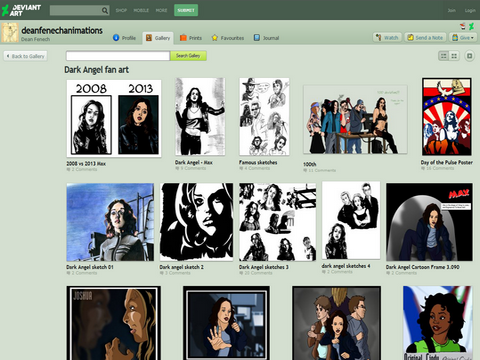480x360 pixels.
Task: Open comments under 100th
Action: coord(320,170)
